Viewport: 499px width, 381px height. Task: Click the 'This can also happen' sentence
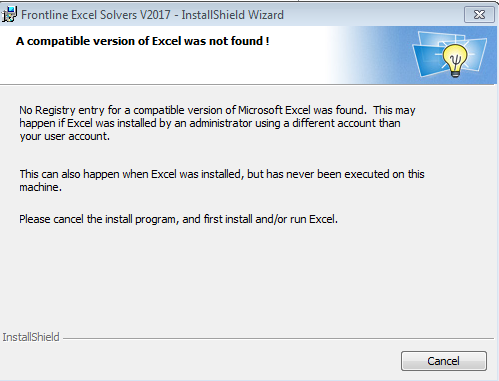(222, 174)
